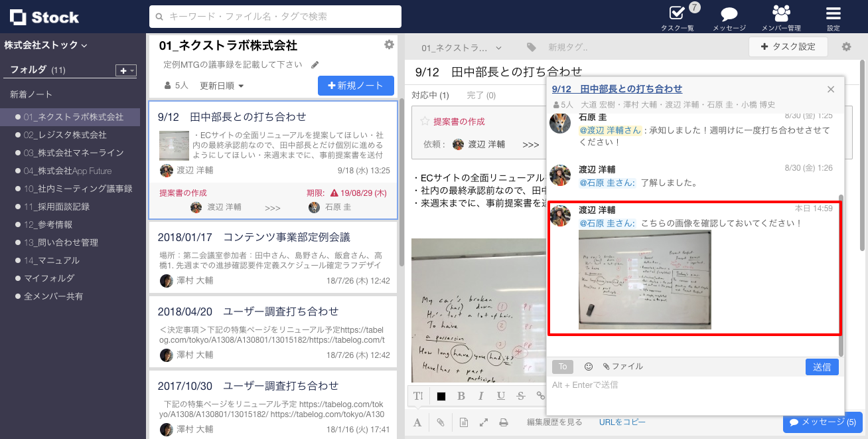Create a note with the 新規ノート button
The image size is (868, 439).
pos(356,86)
